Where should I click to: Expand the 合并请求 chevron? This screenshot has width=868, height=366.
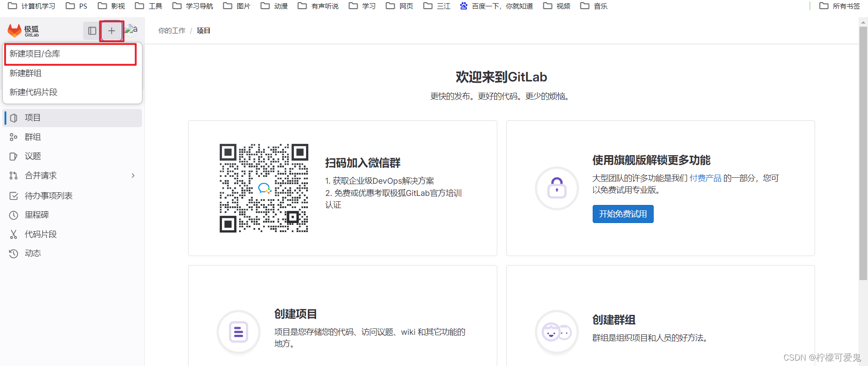pyautogui.click(x=133, y=176)
